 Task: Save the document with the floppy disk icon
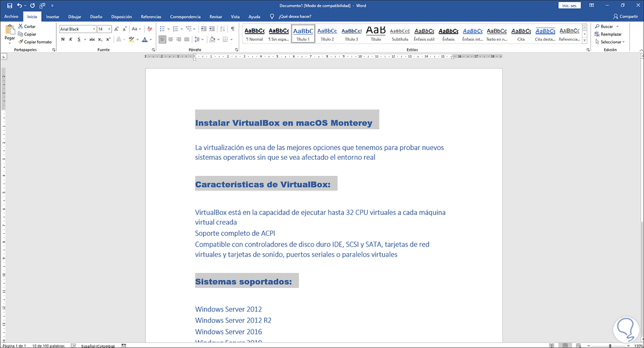(10, 5)
